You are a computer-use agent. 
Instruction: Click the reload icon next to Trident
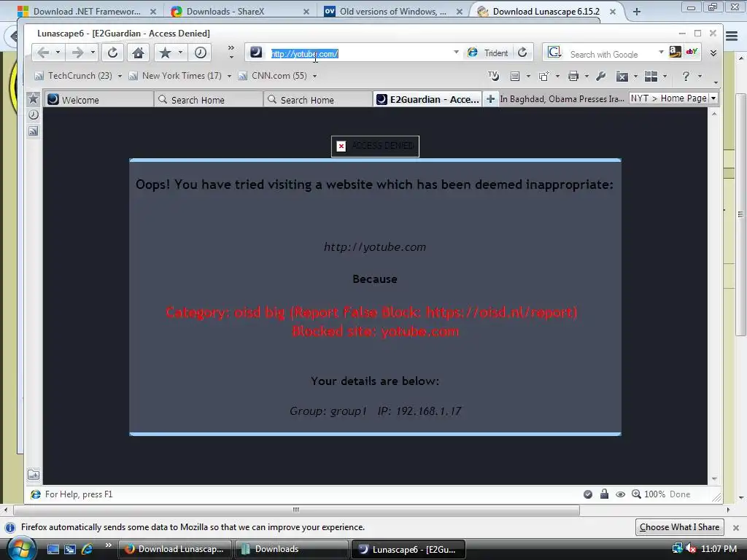pyautogui.click(x=522, y=52)
